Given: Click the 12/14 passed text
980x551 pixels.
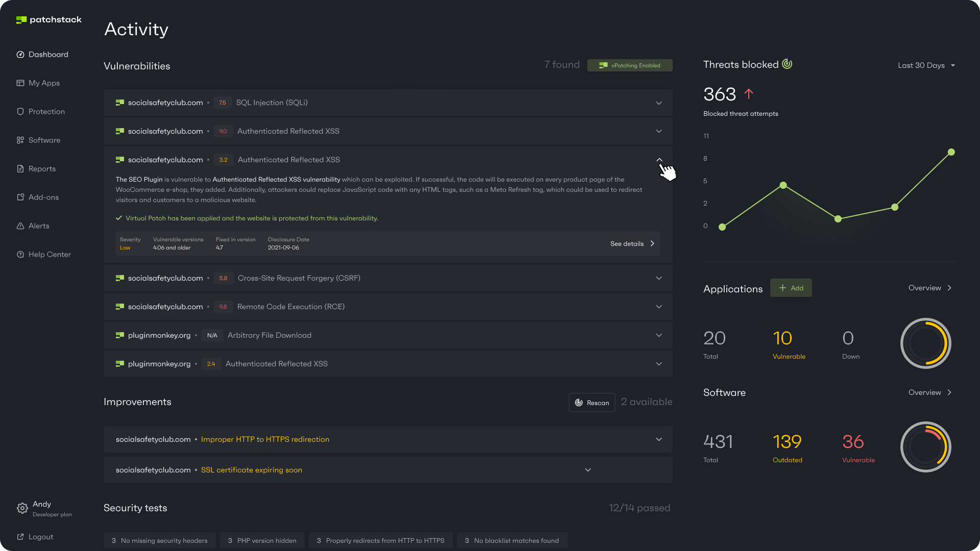Looking at the screenshot, I should click(x=640, y=508).
